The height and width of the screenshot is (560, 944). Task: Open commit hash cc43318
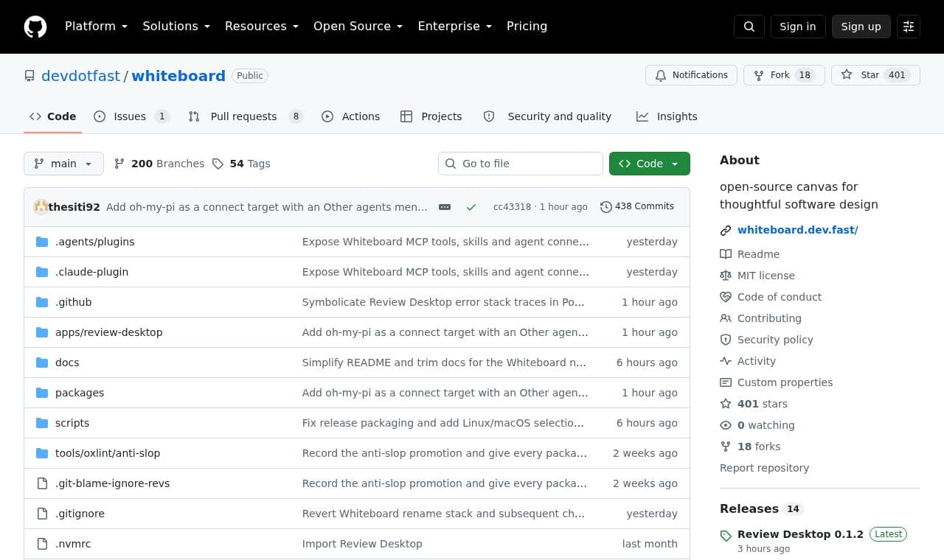[512, 207]
